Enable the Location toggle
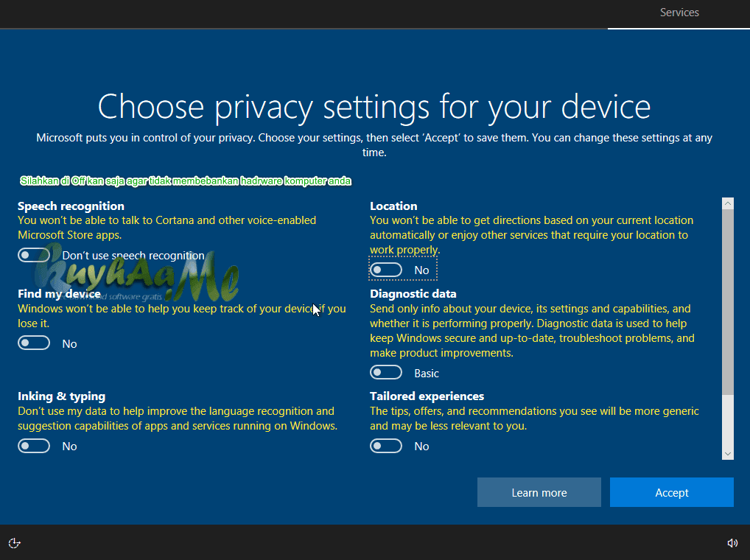Image resolution: width=750 pixels, height=560 pixels. [x=386, y=269]
